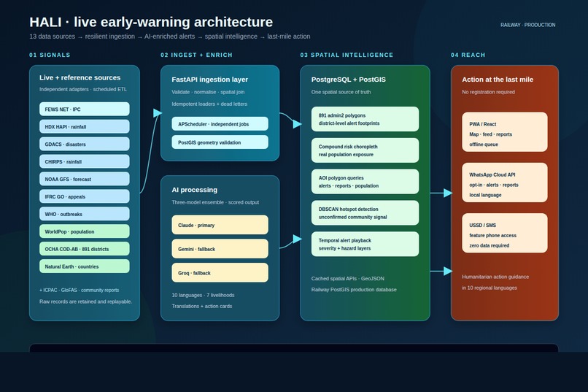Select the Natural Earth · countries chip
The height and width of the screenshot is (392, 588).
click(85, 266)
